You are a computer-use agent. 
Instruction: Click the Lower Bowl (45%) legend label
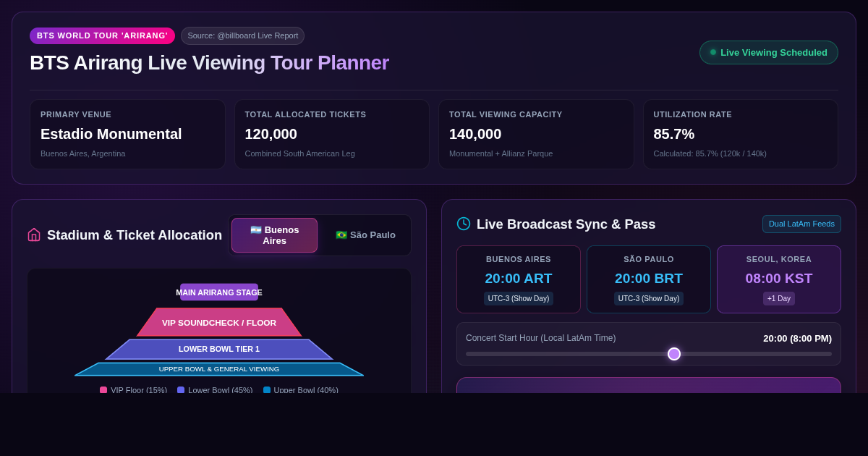point(221,390)
